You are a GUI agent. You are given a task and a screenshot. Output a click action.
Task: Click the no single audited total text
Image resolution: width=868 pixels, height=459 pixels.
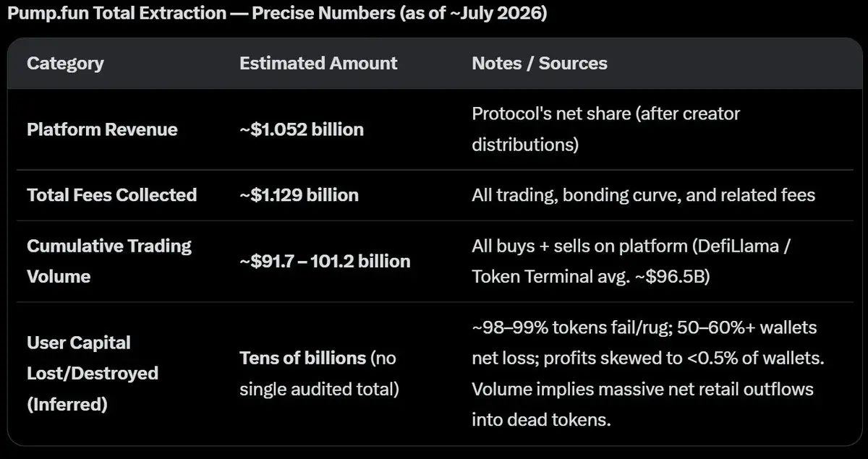coord(319,373)
